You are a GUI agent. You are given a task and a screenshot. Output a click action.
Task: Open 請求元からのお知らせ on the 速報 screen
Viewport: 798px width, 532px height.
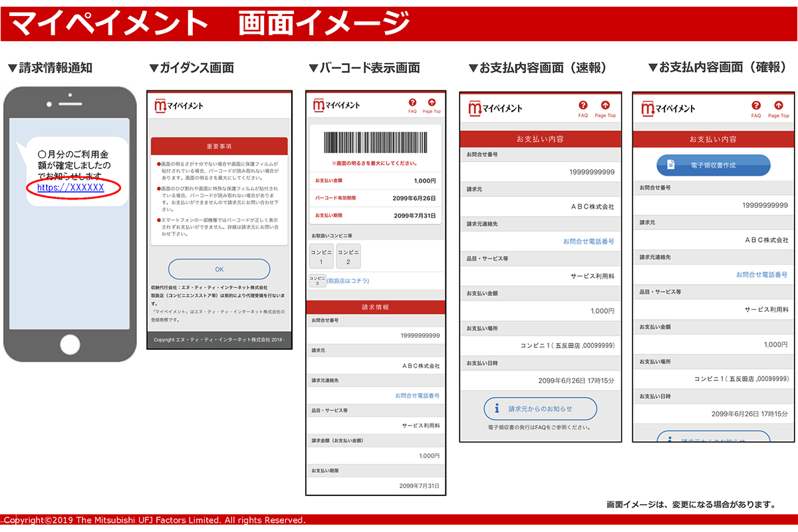[x=540, y=410]
